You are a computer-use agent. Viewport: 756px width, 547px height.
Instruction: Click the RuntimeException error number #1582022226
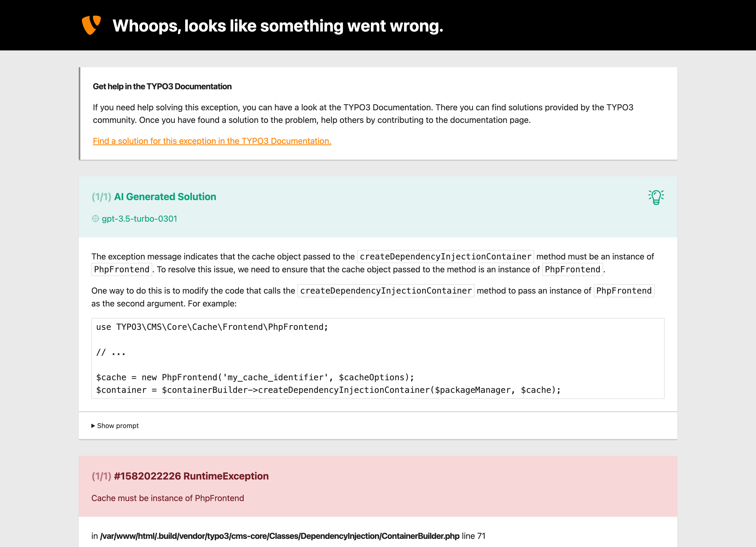point(148,476)
